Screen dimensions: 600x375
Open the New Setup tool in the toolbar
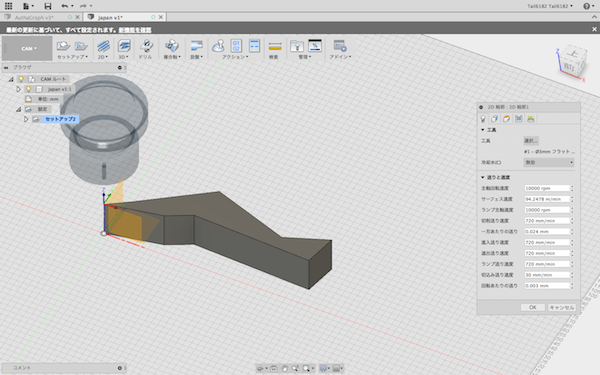coord(63,46)
